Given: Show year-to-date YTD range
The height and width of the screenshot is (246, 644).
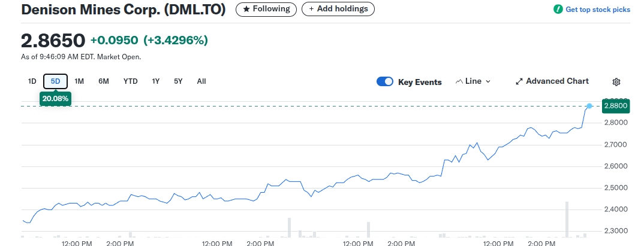Looking at the screenshot, I should pyautogui.click(x=131, y=81).
